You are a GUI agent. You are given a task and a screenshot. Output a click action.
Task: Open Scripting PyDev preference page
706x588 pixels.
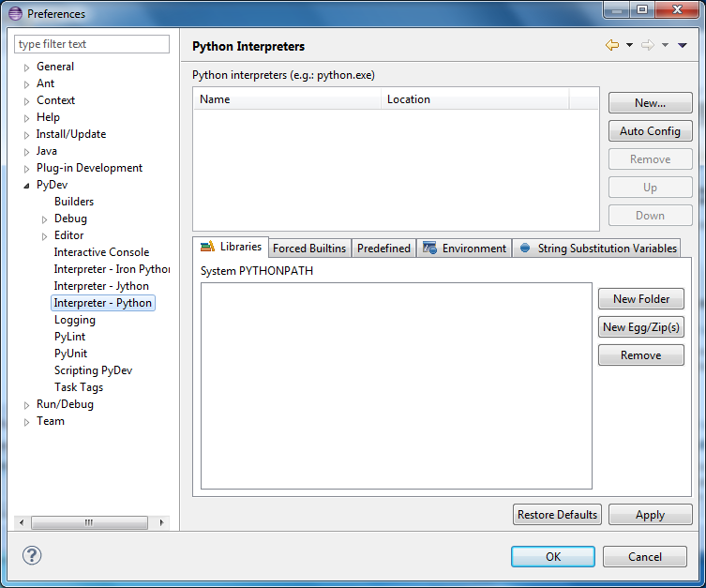pos(93,370)
